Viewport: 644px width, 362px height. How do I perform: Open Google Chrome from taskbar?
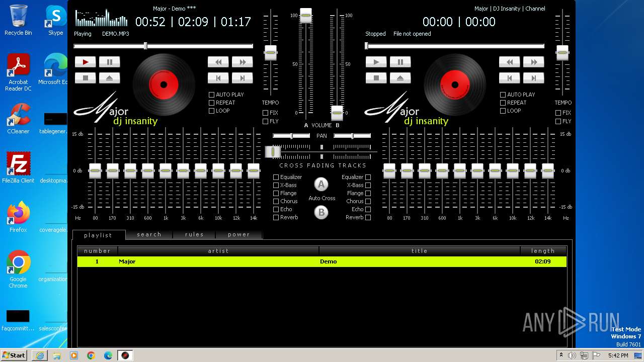tap(91, 355)
